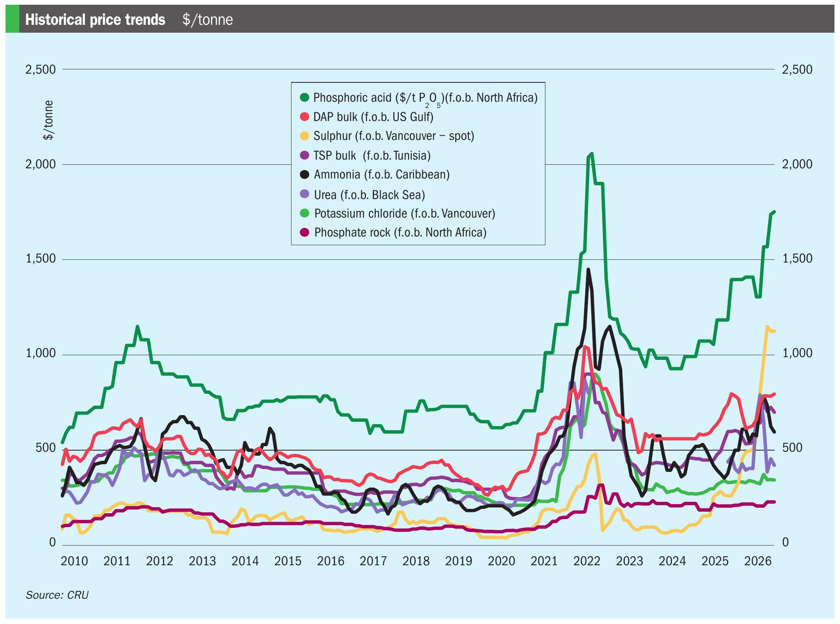Click the Historical price trends title
840x624 pixels.
click(x=95, y=19)
